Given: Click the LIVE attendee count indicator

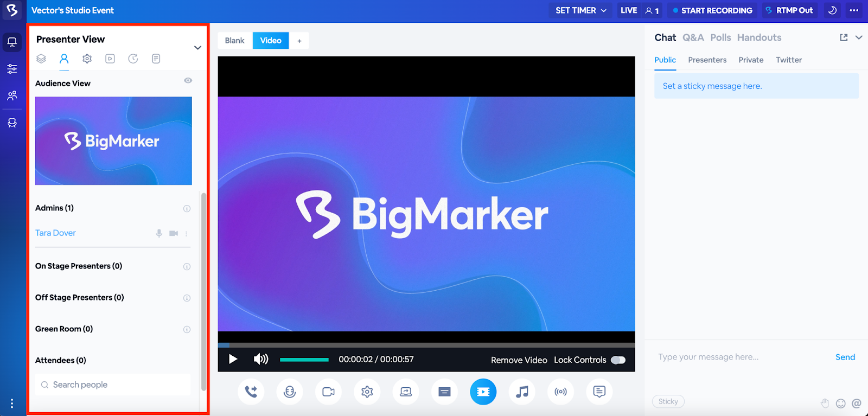Looking at the screenshot, I should [640, 10].
